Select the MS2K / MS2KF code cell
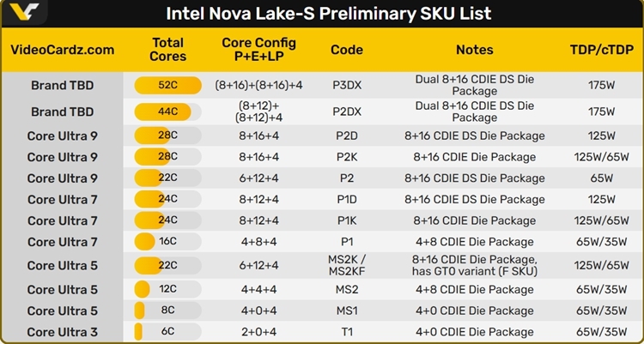 pyautogui.click(x=347, y=265)
